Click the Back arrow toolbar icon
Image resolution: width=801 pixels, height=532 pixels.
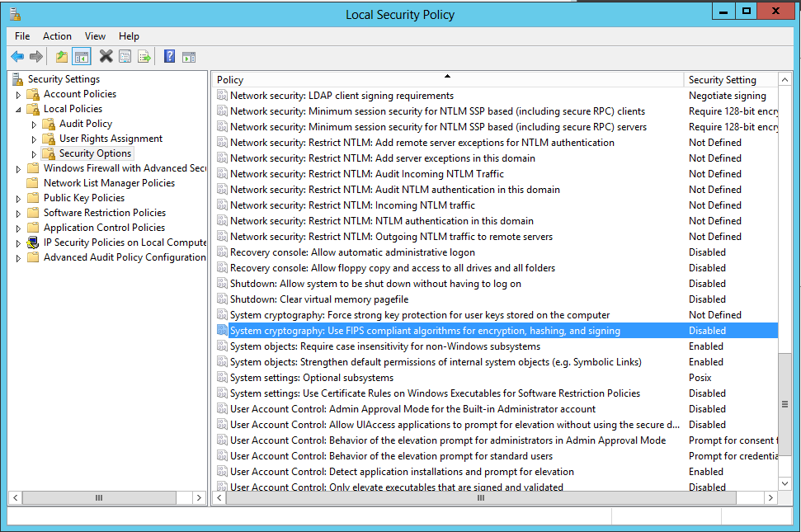17,57
